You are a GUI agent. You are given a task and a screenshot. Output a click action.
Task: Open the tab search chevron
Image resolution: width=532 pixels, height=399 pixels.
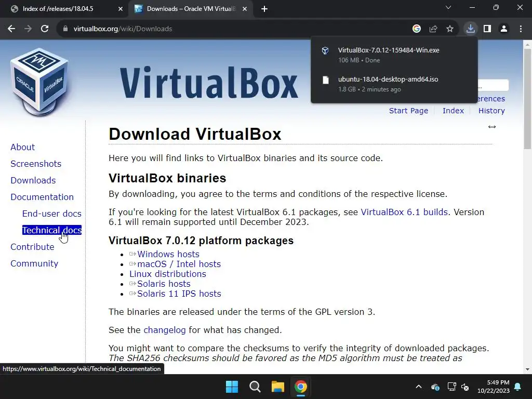448,7
